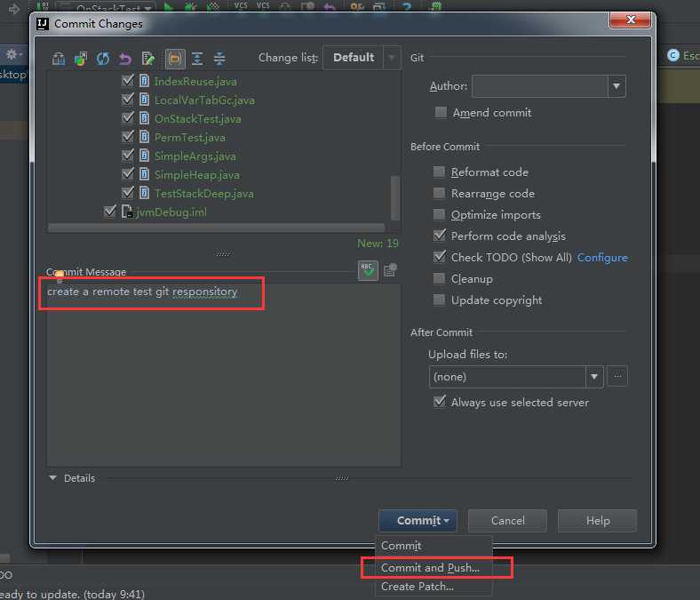Image resolution: width=700 pixels, height=600 pixels.
Task: Disable the Perform code analysis checkbox
Action: [x=440, y=236]
